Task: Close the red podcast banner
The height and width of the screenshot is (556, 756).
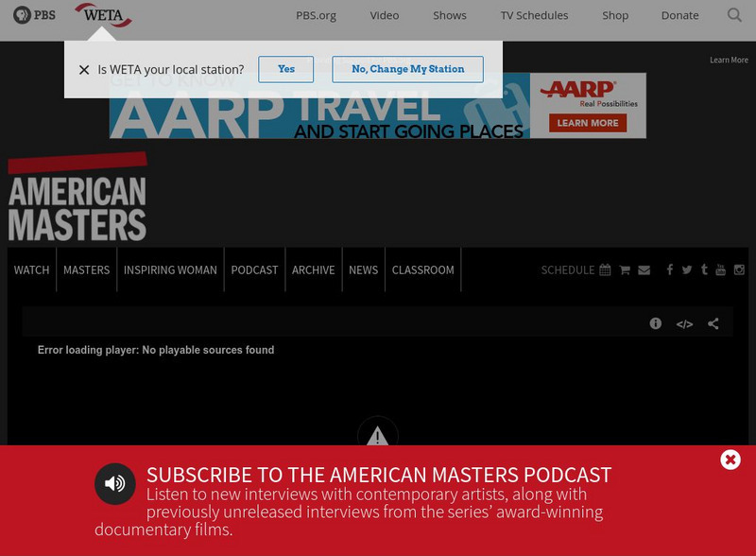Action: [x=730, y=460]
